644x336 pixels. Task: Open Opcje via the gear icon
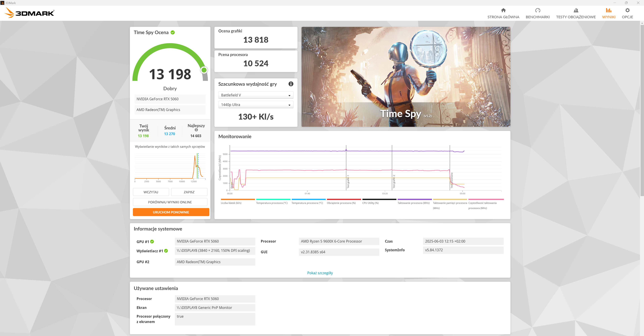(627, 10)
